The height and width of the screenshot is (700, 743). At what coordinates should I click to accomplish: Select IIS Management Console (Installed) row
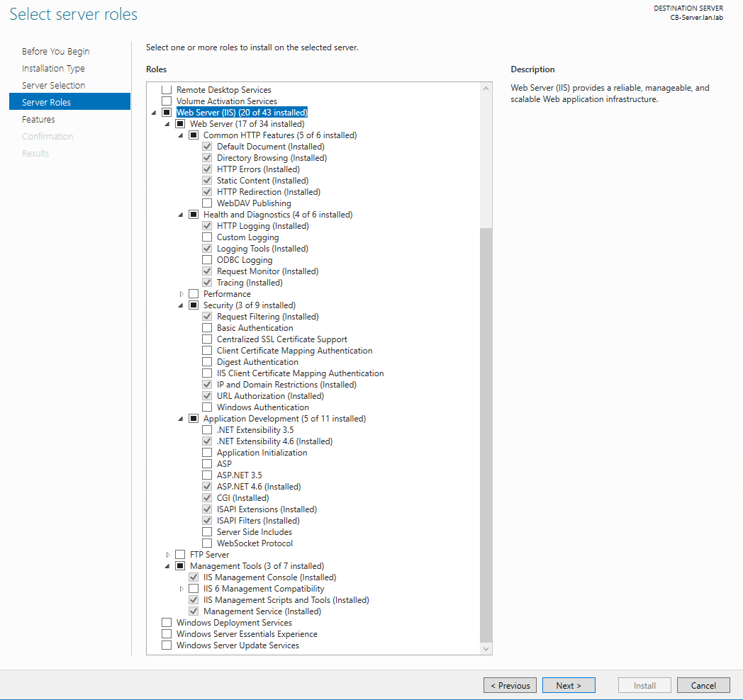coord(269,577)
